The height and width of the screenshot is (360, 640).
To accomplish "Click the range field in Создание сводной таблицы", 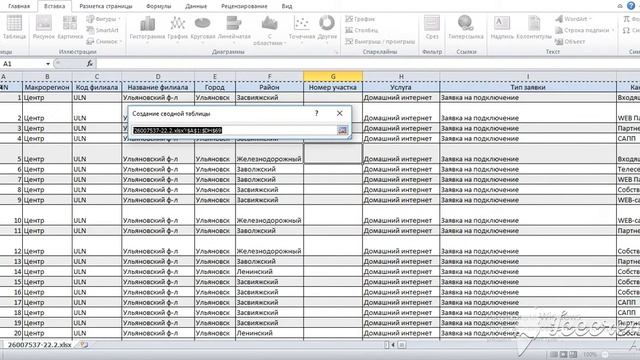I will click(x=234, y=130).
